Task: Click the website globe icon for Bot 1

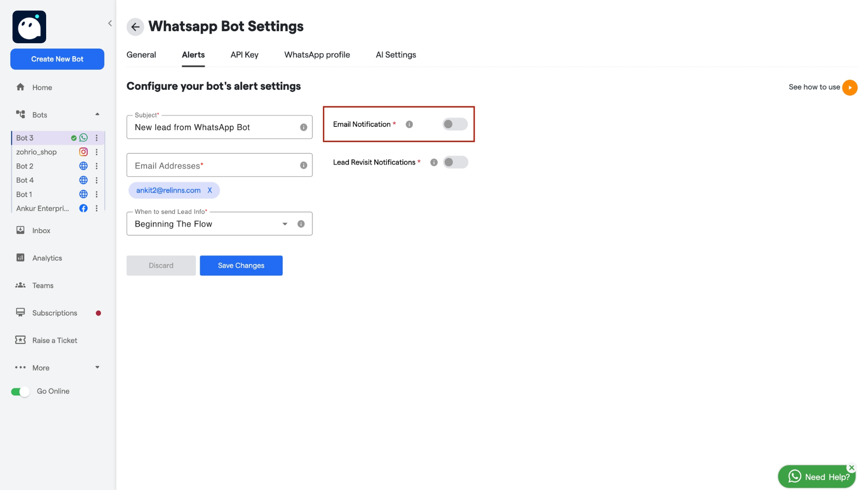Action: click(84, 194)
